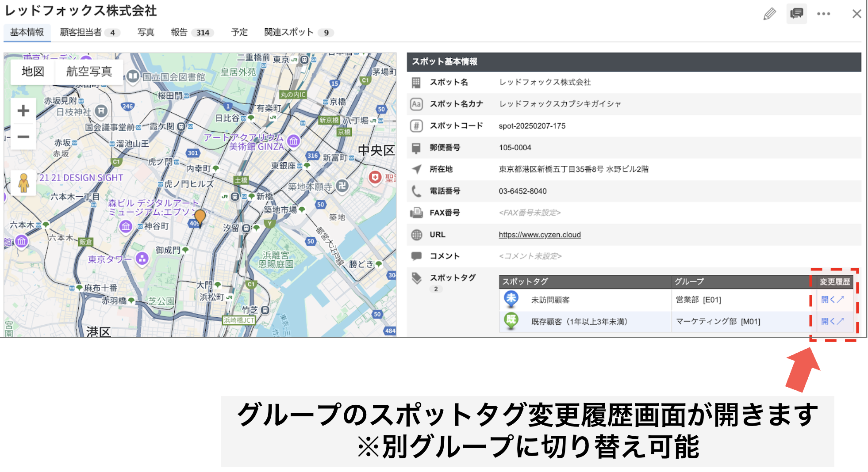Click the 変更履歴 column header
868x472 pixels.
coord(834,282)
